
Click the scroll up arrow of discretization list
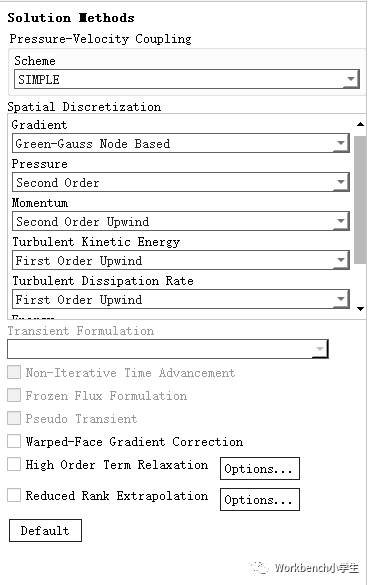(x=360, y=124)
